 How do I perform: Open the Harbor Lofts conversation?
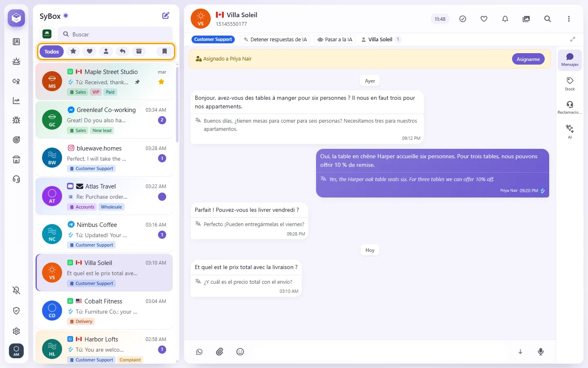[x=104, y=348]
